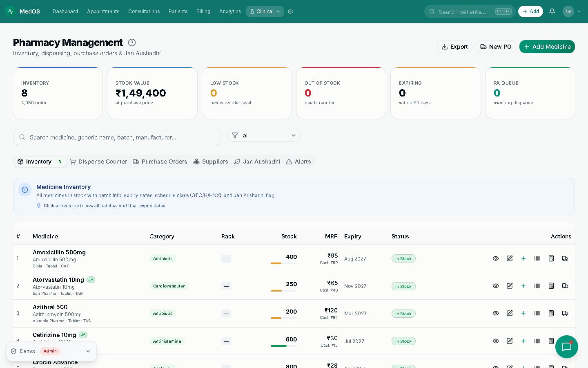
Task: Click the top bar Add button
Action: 530,11
